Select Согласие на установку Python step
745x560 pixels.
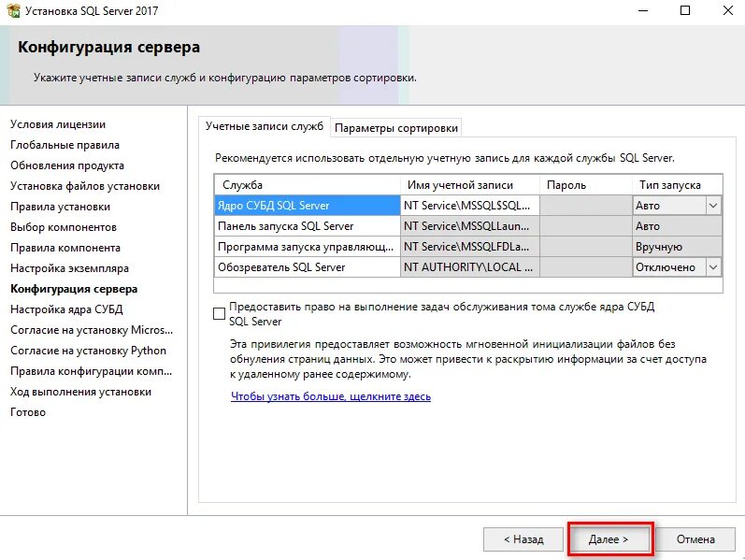(88, 351)
